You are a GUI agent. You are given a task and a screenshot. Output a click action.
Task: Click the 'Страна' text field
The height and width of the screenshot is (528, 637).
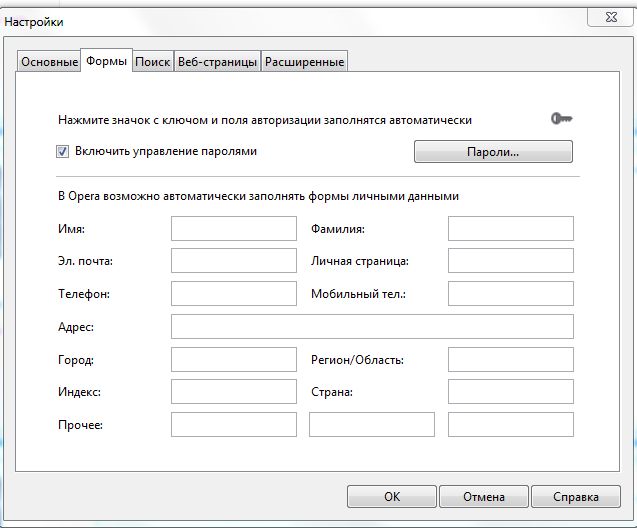[x=510, y=392]
